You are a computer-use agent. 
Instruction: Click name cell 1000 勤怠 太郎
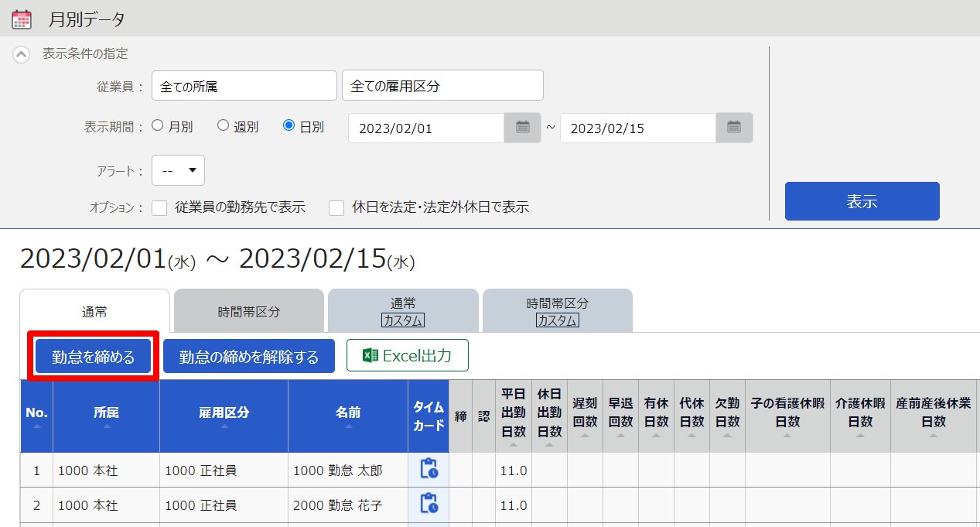(348, 471)
